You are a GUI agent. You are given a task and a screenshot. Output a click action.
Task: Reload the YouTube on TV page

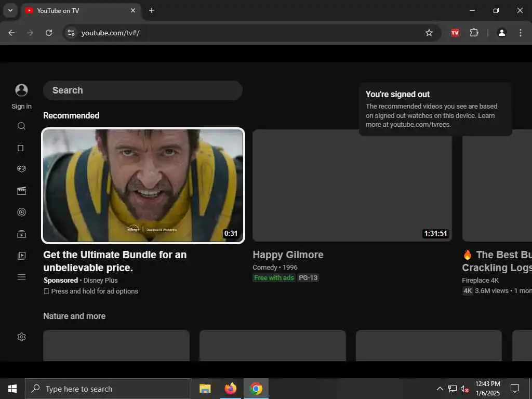(49, 33)
